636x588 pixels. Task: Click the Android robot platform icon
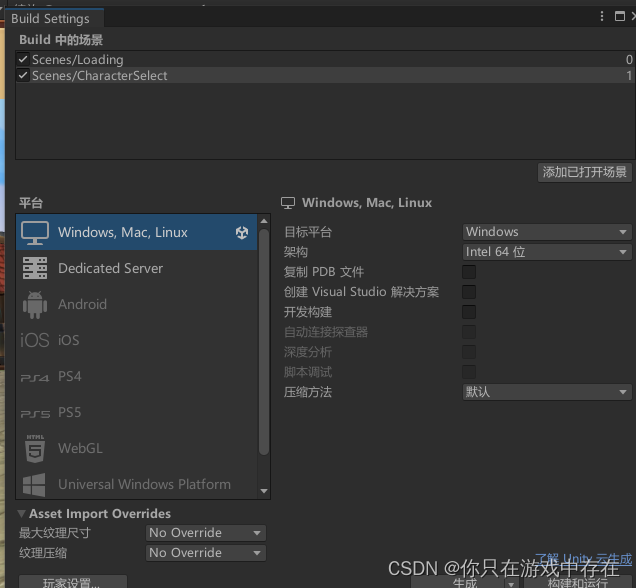pos(35,304)
